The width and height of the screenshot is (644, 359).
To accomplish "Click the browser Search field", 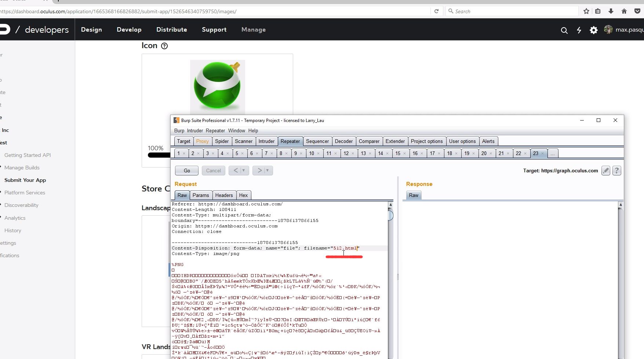I will pyautogui.click(x=512, y=11).
